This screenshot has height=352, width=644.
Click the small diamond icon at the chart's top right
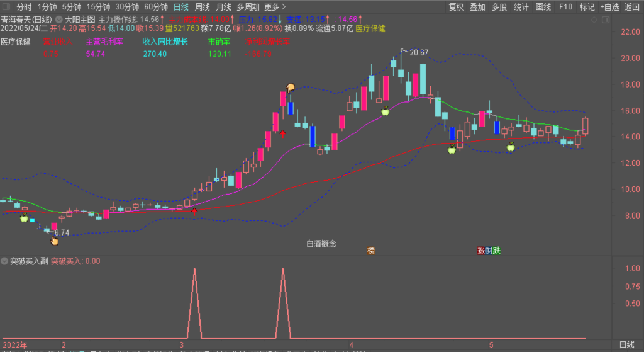(x=595, y=20)
